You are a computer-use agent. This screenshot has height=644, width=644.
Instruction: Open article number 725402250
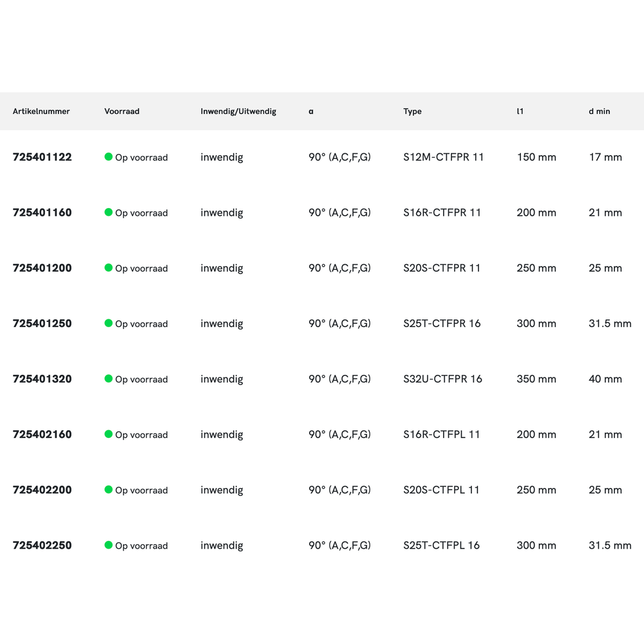point(43,545)
